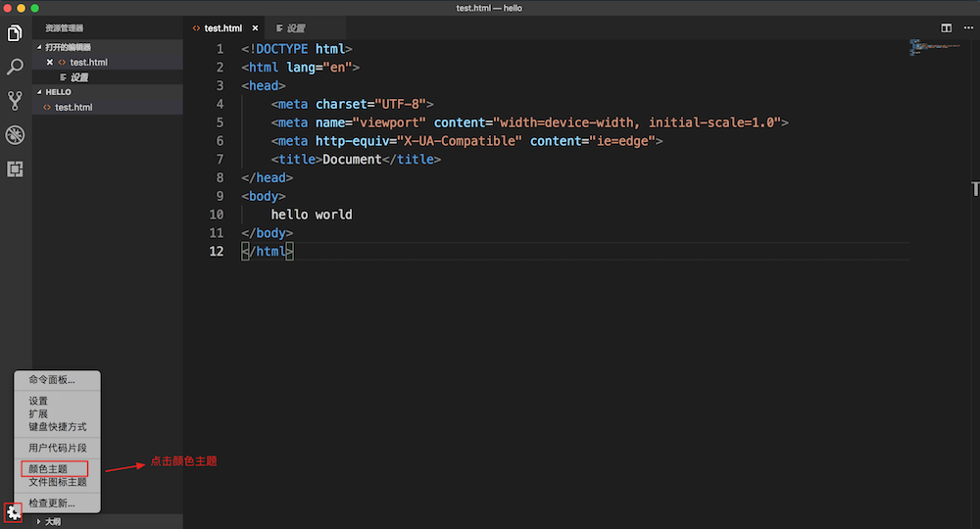Choose 命令面板... in the menu
This screenshot has width=980, height=529.
(51, 379)
